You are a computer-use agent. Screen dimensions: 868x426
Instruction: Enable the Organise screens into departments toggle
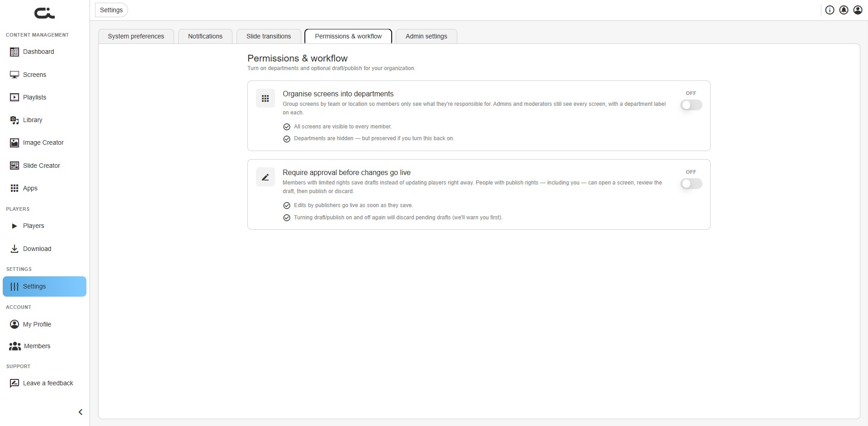click(691, 105)
